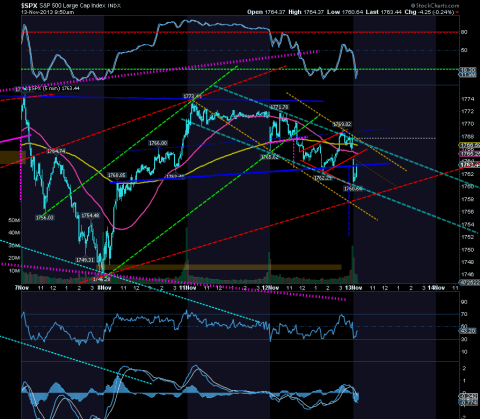Screen dimensions: 480x419
Task: Click the 50M volume axis label
Action: point(14,220)
